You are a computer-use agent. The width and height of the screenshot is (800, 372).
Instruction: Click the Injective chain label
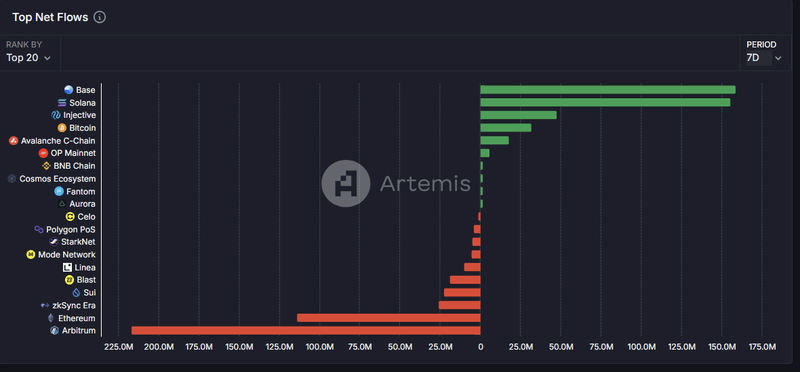tap(79, 115)
